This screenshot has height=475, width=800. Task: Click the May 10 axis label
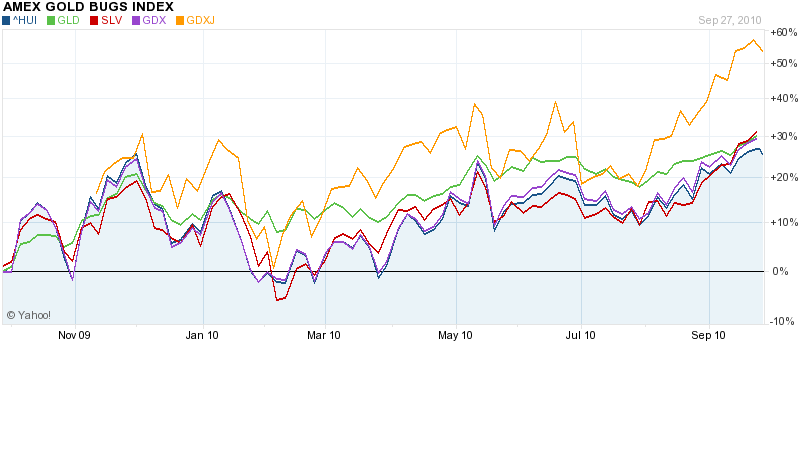tap(455, 335)
